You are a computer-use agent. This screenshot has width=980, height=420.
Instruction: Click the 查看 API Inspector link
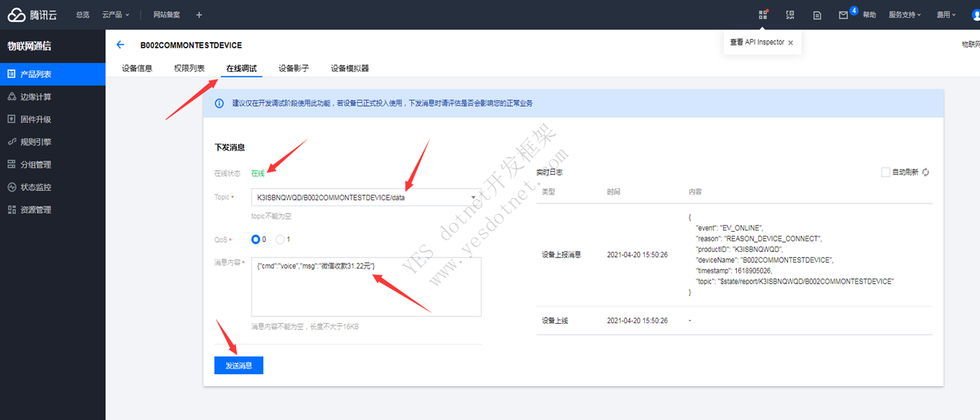(757, 42)
